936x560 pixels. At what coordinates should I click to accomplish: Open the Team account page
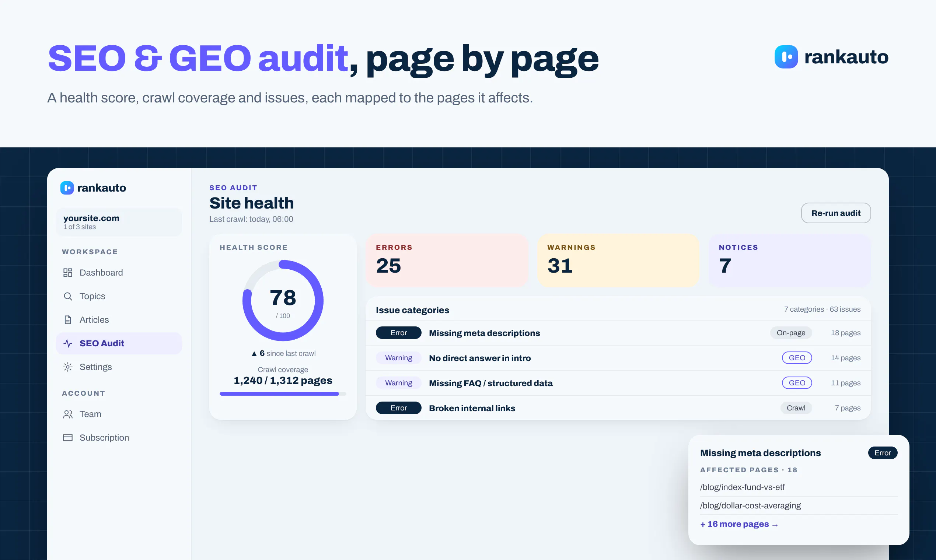(119, 414)
